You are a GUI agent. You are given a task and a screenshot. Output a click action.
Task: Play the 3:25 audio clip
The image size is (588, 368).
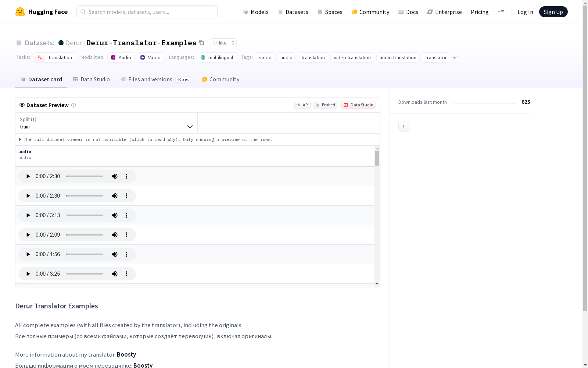point(28,274)
